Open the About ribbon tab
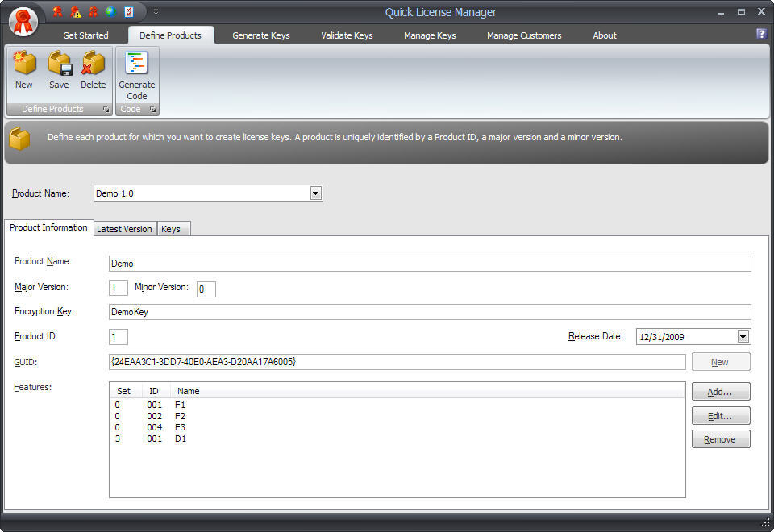The width and height of the screenshot is (774, 532). [605, 35]
